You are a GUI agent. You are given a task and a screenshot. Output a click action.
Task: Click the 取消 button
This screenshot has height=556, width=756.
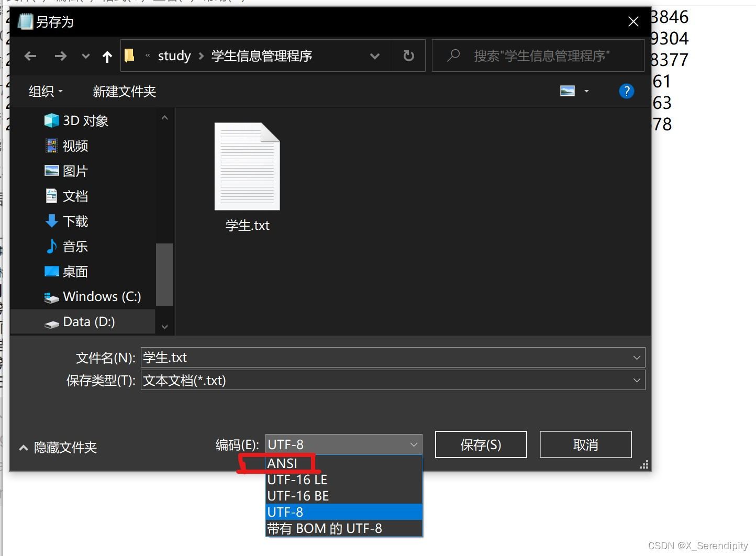tap(585, 444)
